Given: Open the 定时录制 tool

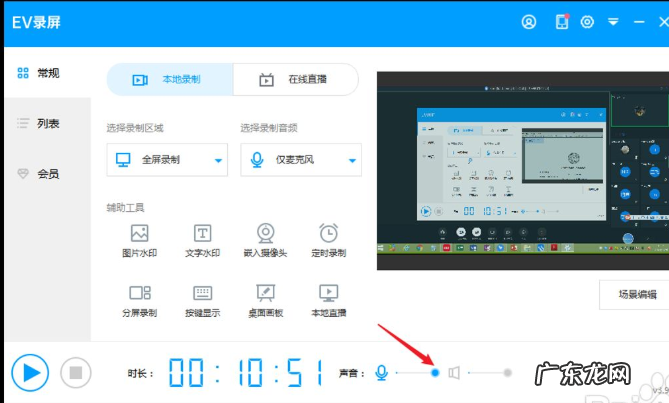Looking at the screenshot, I should point(329,241).
